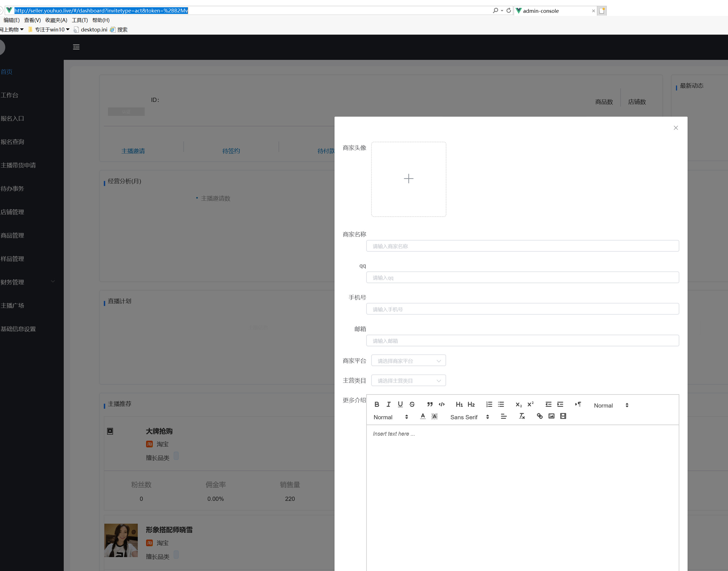Decrease the text indent

548,405
